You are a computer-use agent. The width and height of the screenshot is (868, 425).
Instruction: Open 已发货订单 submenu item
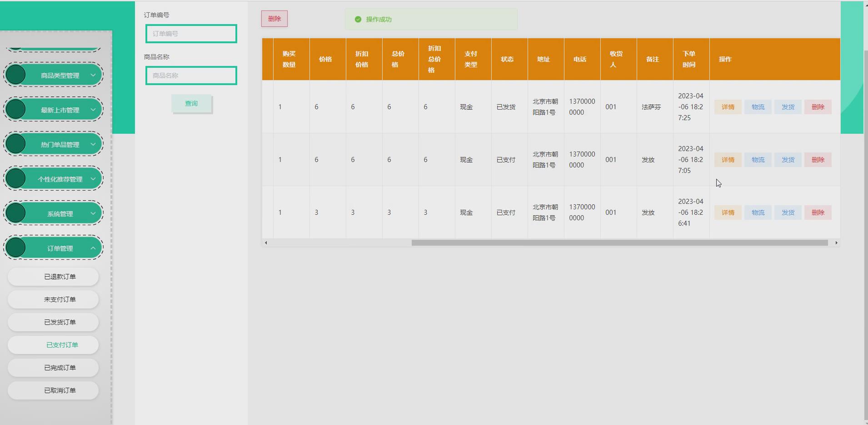point(53,322)
